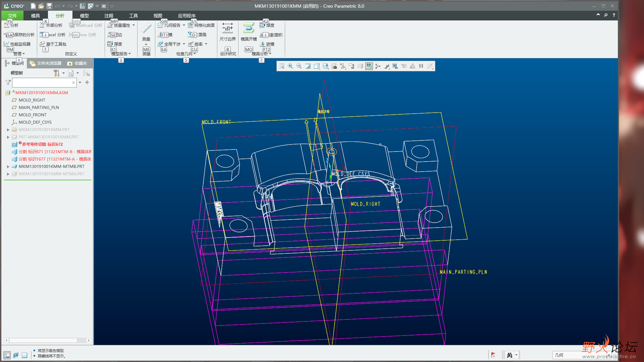This screenshot has height=362, width=644.
Task: Click the 测量 ruler icon
Action: 146,28
